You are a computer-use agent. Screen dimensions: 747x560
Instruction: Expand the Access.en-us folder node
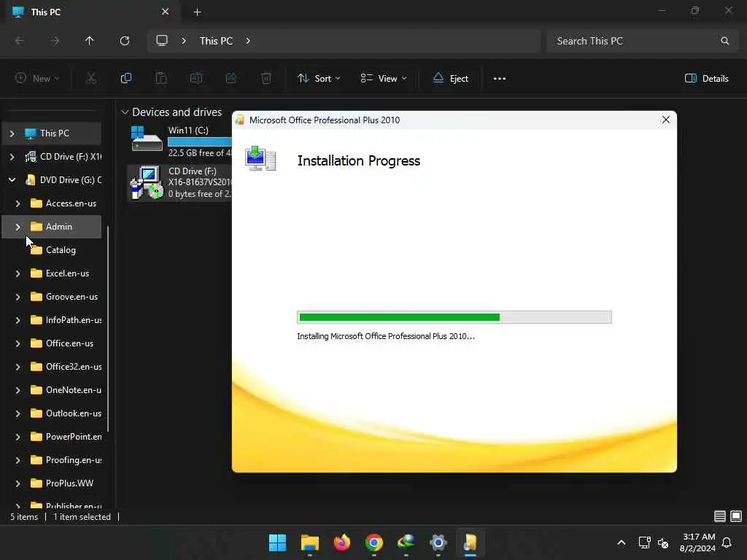point(18,203)
